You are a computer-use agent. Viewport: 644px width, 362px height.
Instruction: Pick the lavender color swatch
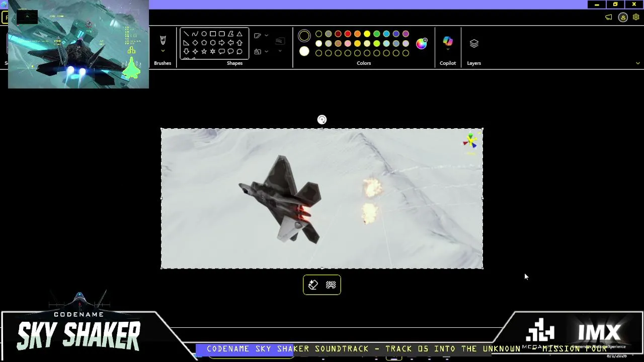406,44
